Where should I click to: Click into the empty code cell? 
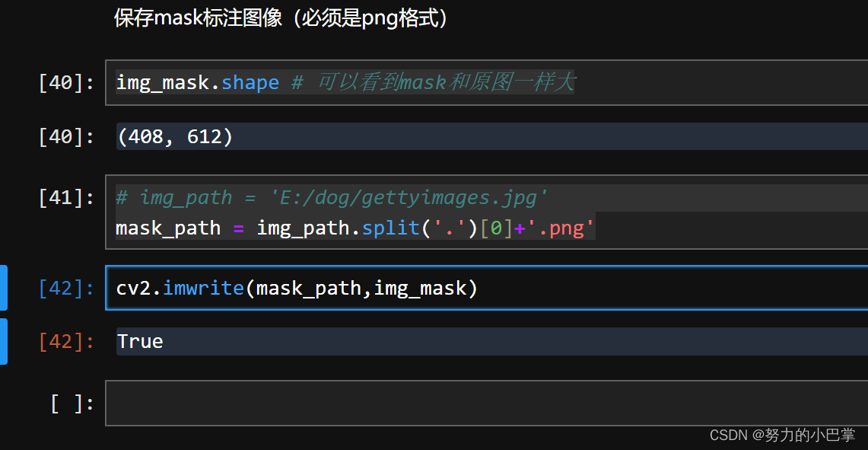(487, 403)
